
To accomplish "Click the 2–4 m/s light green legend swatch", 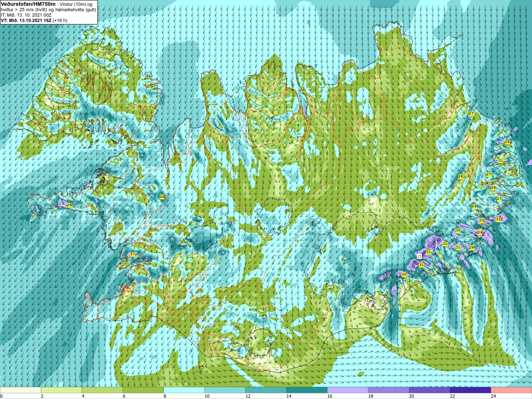I will click(61, 390).
